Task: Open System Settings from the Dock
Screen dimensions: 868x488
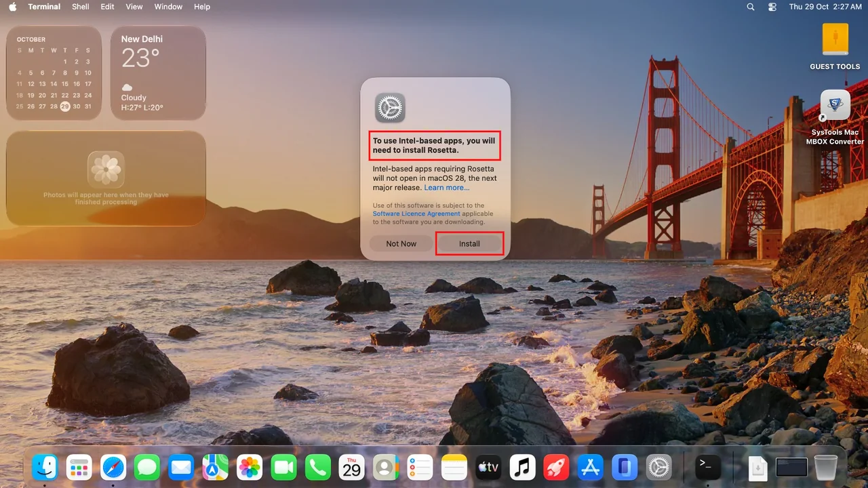Action: pyautogui.click(x=658, y=467)
